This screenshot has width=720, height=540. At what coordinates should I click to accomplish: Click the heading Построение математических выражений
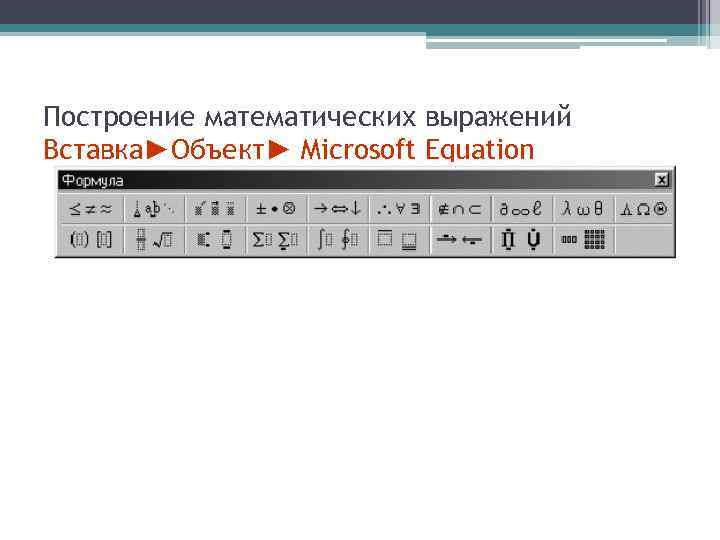point(307,116)
